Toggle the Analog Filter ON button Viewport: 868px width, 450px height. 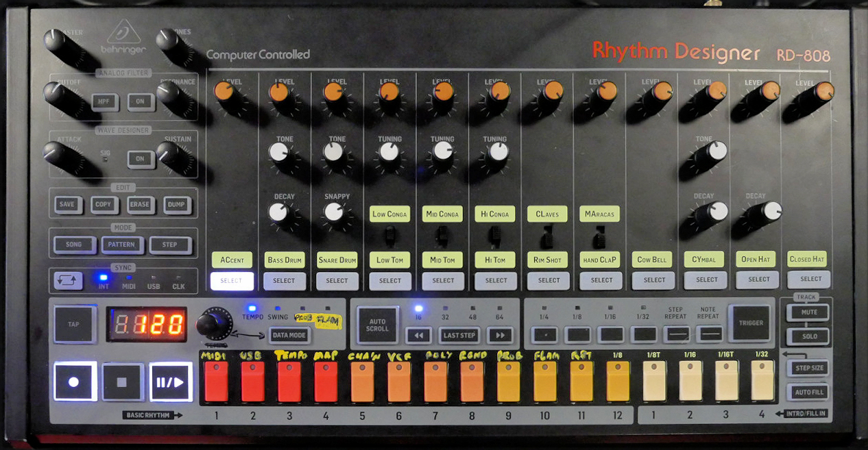click(141, 102)
